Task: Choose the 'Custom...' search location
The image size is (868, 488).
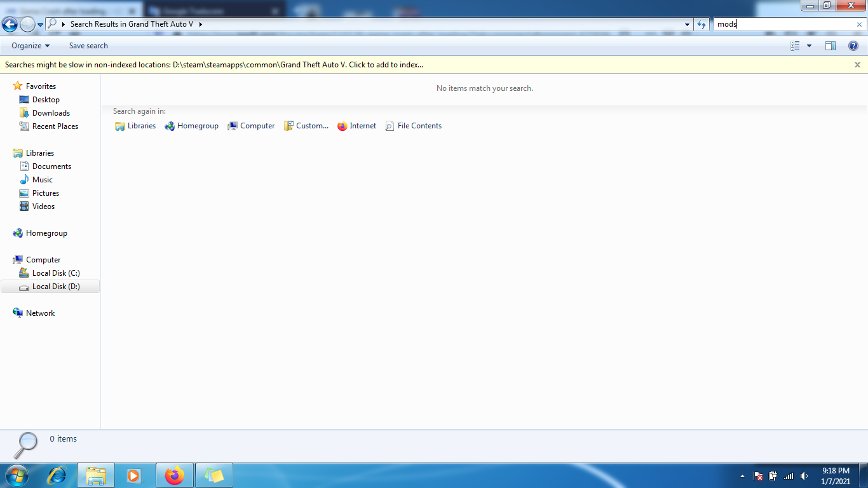Action: (x=306, y=126)
